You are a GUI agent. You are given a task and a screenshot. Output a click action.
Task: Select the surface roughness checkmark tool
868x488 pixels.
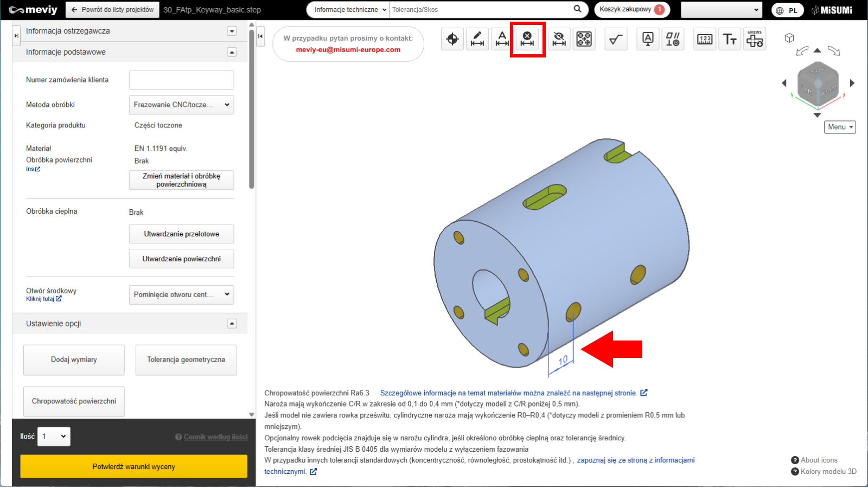tap(616, 39)
